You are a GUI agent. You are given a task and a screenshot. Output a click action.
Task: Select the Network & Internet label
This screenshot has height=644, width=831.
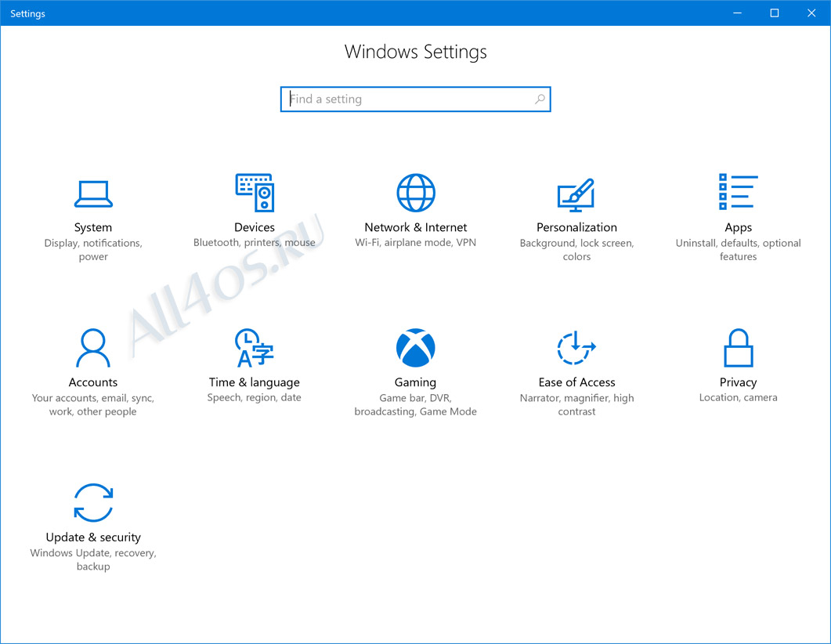(x=416, y=227)
